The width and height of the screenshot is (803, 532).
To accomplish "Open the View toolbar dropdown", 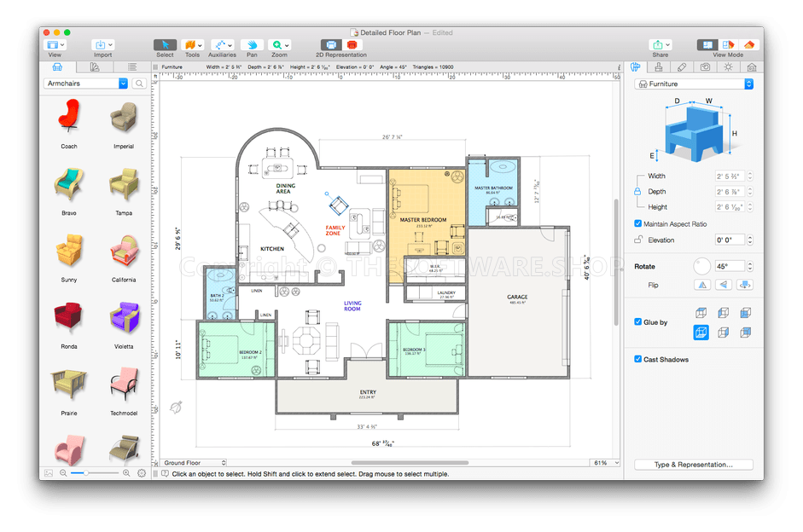I will coord(55,45).
